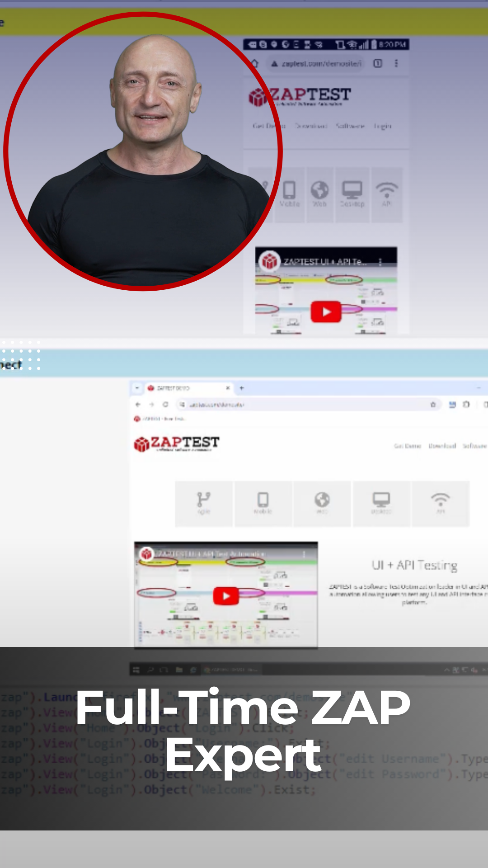Open Get Demo on the desktop page
The height and width of the screenshot is (868, 488).
tap(407, 446)
